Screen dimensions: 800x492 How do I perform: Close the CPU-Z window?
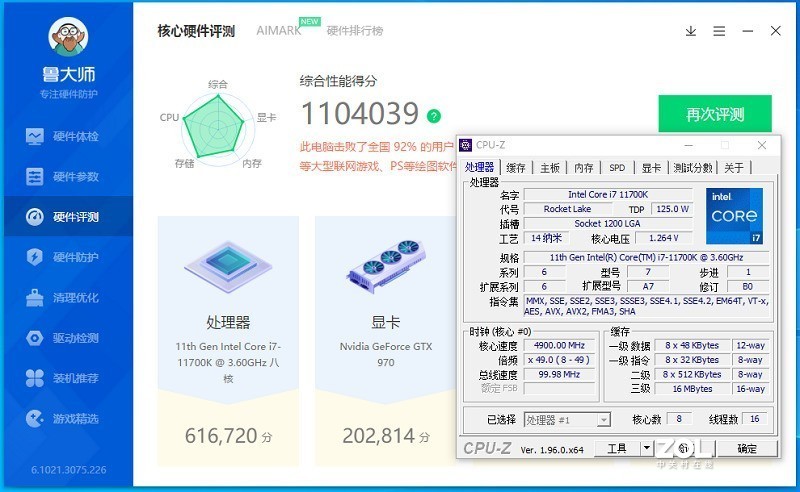point(762,145)
